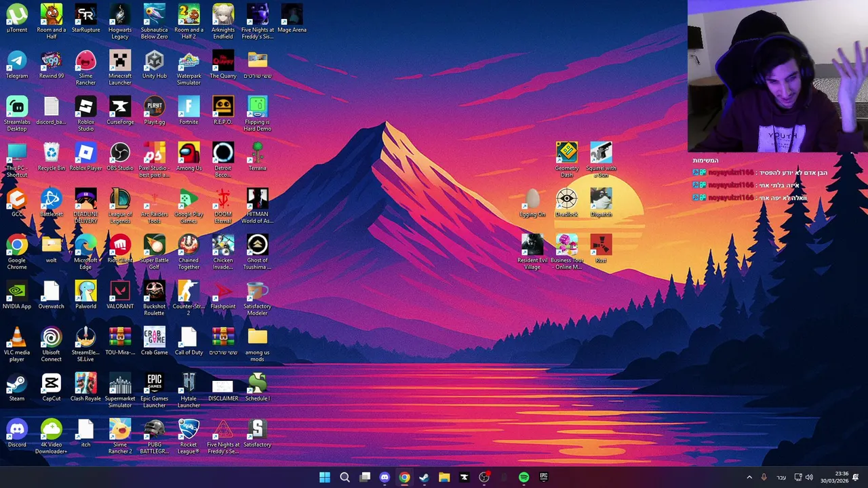Open the 4K Video Downloader+ shortcut
Viewport: 868px width, 488px height.
[52, 436]
